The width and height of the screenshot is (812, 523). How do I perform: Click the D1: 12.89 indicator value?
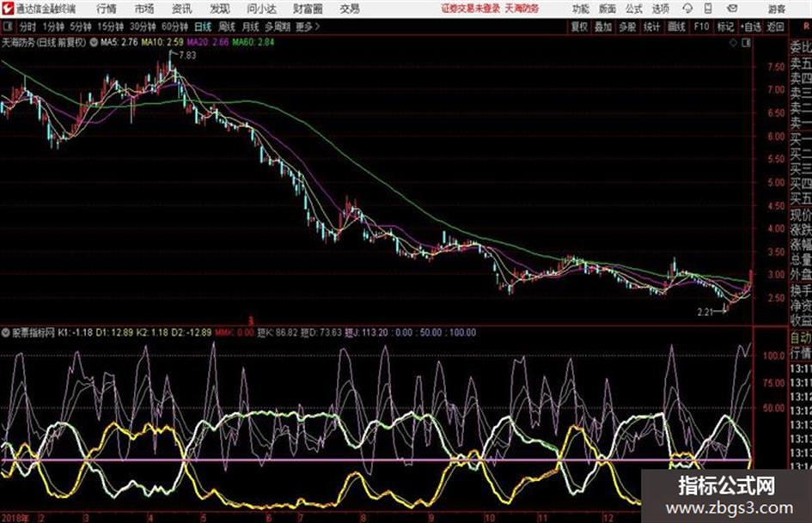pos(114,332)
